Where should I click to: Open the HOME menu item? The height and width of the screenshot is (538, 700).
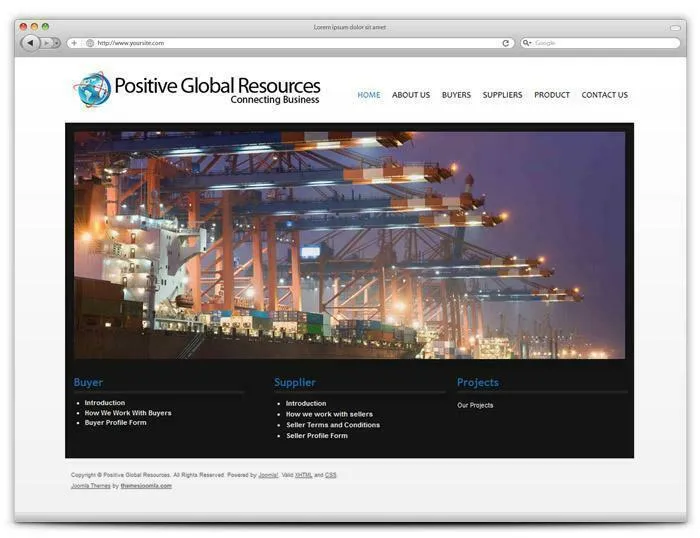pyautogui.click(x=369, y=95)
